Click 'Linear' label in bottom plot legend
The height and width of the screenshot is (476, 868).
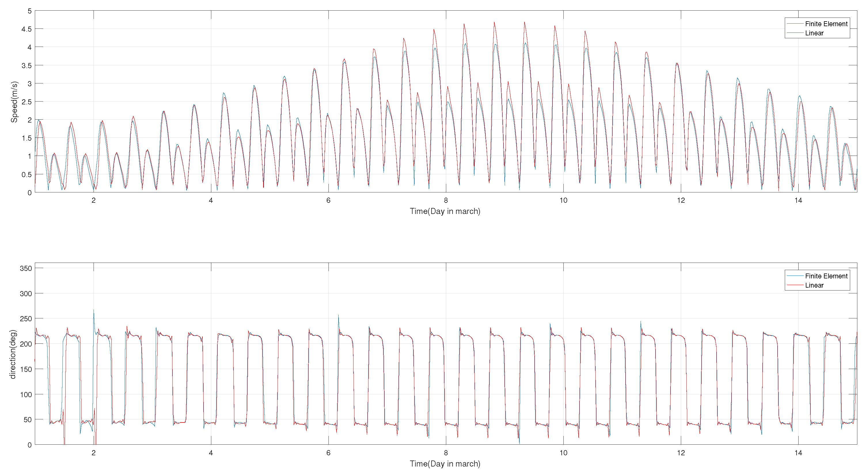814,285
